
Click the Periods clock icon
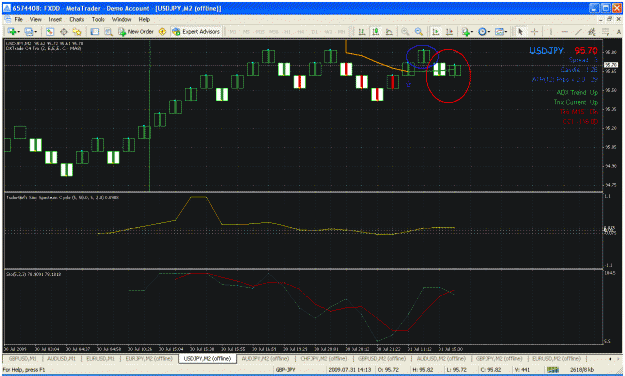[x=482, y=31]
